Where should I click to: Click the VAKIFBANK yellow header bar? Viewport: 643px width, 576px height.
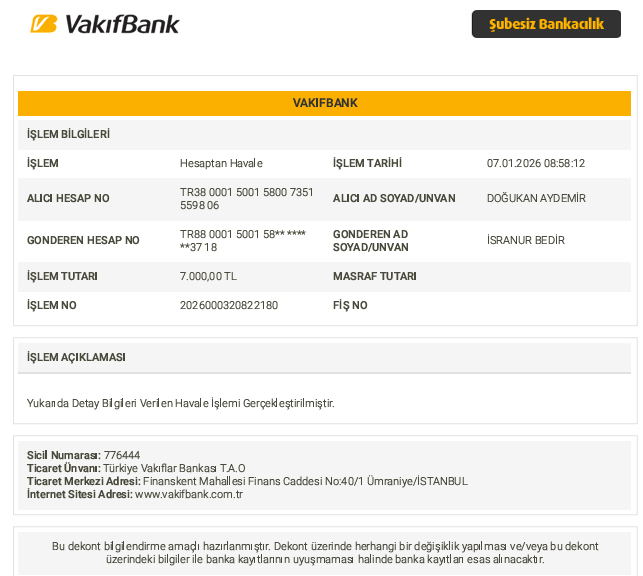[x=324, y=103]
